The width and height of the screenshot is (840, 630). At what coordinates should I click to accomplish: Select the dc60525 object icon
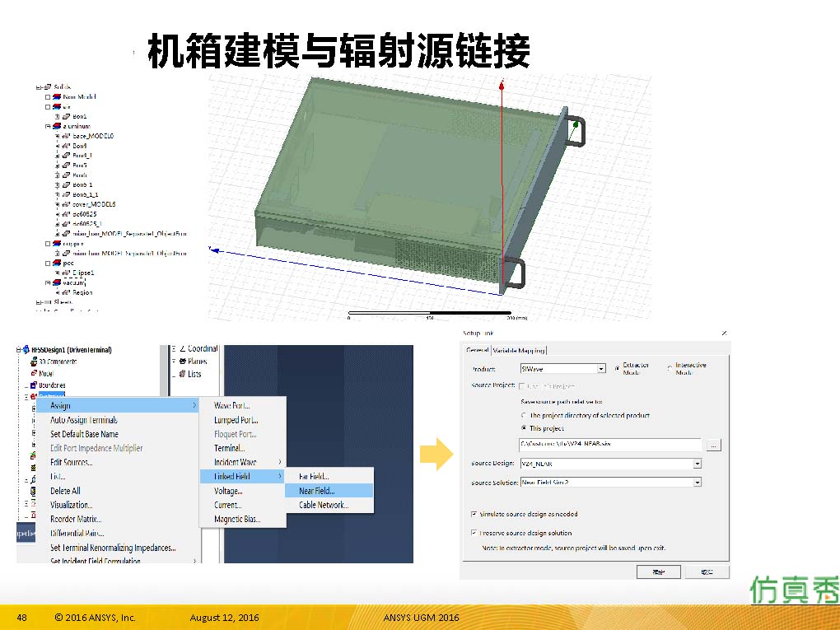tap(67, 214)
